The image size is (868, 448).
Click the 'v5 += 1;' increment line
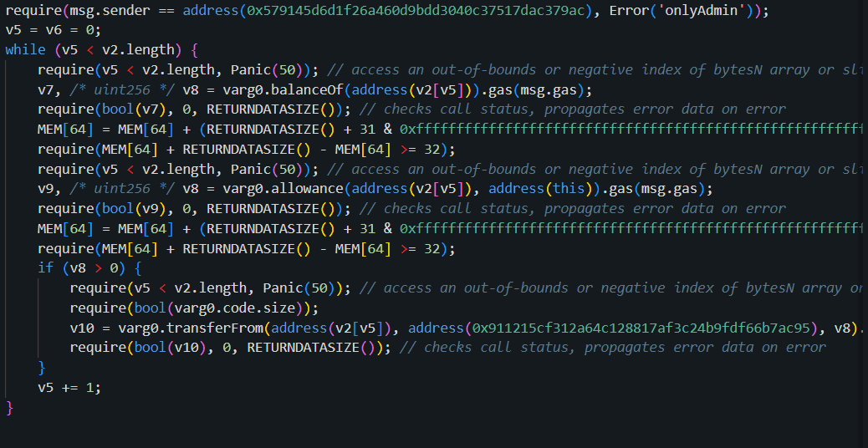point(69,387)
